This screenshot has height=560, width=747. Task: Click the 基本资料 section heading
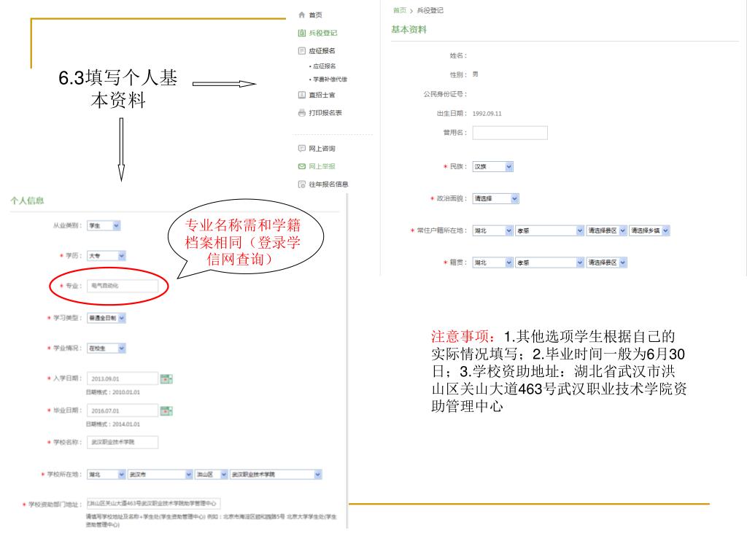point(409,29)
